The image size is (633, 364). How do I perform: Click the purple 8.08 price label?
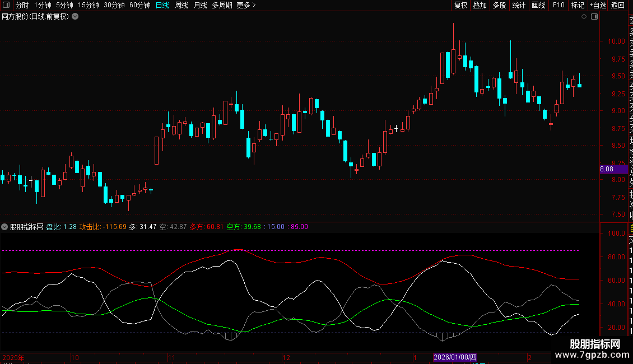(x=607, y=169)
